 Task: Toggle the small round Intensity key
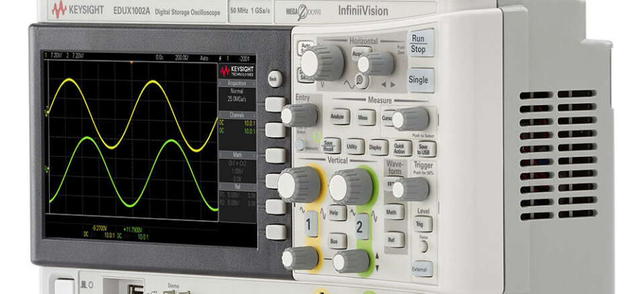click(x=301, y=145)
